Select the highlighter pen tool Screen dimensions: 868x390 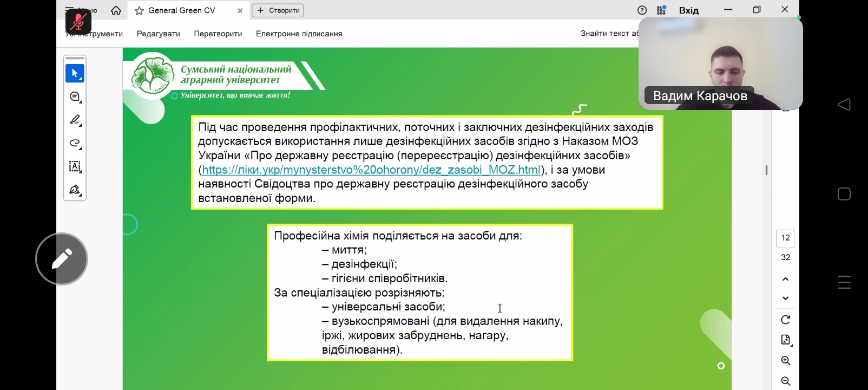75,120
